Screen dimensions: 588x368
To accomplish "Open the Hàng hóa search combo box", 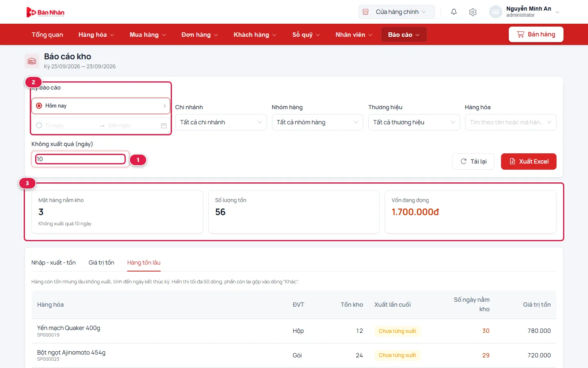I will (510, 122).
